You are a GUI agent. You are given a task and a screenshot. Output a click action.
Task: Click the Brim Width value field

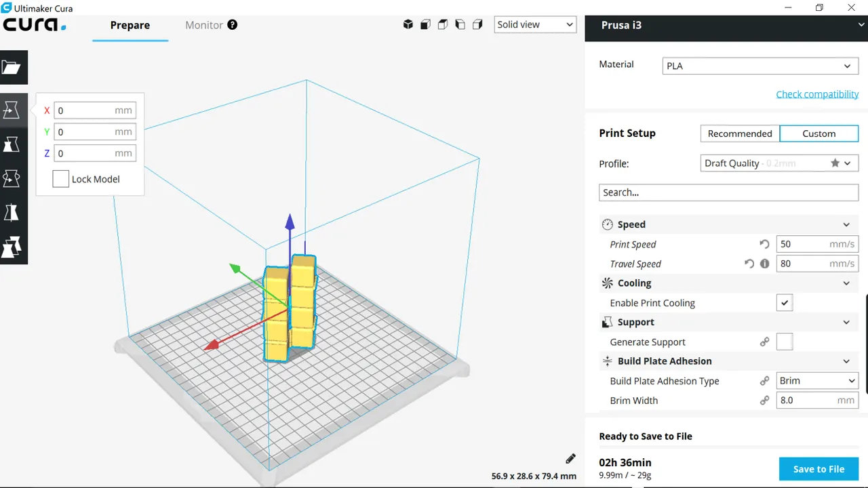817,401
